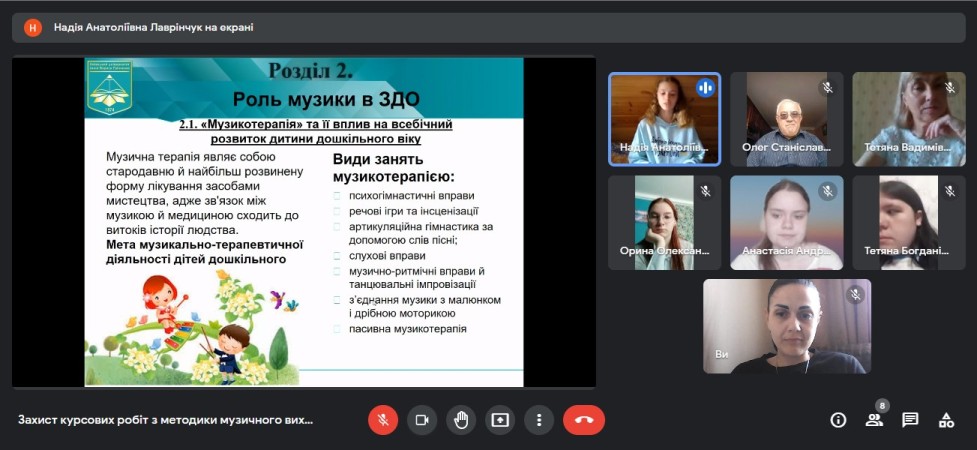
Task: Click muted mic icon on Тетяна Вадимівна's tile
Action: [950, 88]
